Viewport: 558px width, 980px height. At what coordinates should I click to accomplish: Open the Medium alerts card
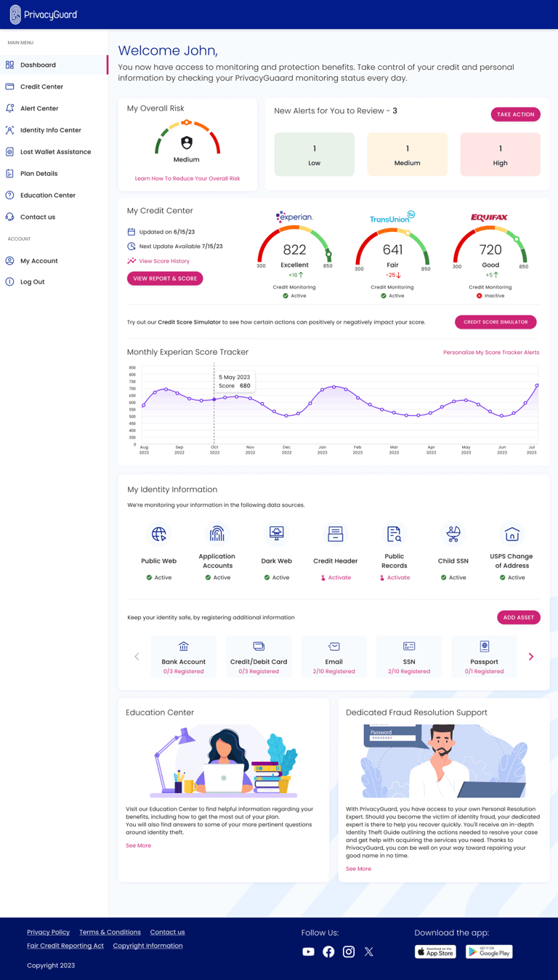(408, 154)
